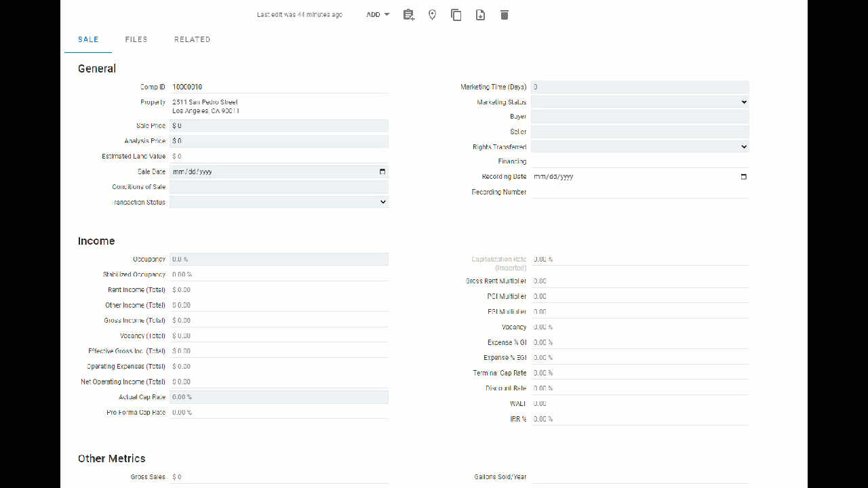Open the Marketing Status dropdown
Screen dimensions: 868x488
click(x=745, y=102)
